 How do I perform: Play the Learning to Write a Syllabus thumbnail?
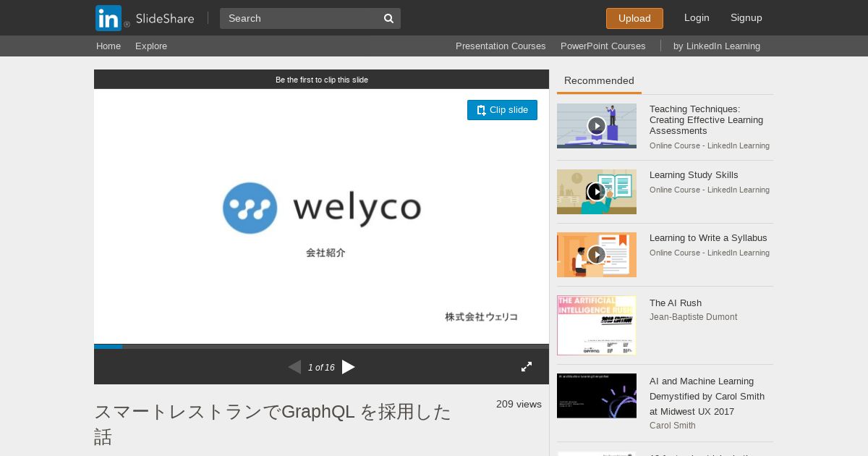click(x=597, y=255)
